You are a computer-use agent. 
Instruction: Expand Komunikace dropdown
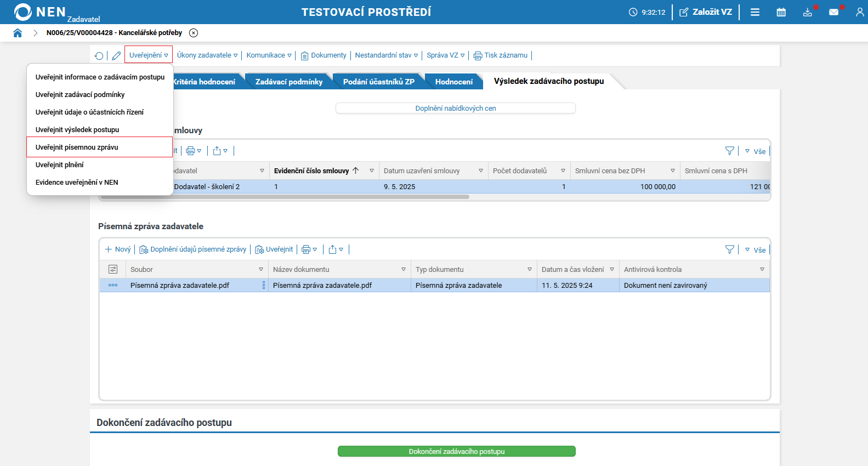[269, 55]
